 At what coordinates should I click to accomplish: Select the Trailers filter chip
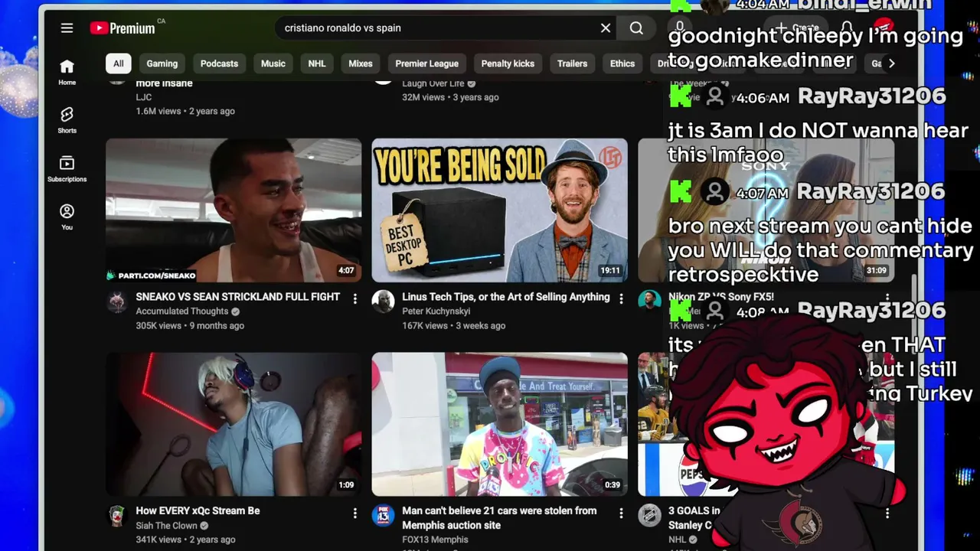click(x=572, y=64)
